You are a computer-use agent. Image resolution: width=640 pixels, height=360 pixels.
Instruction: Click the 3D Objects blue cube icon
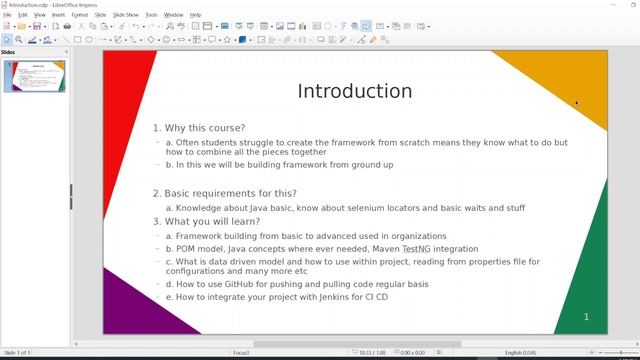click(242, 40)
